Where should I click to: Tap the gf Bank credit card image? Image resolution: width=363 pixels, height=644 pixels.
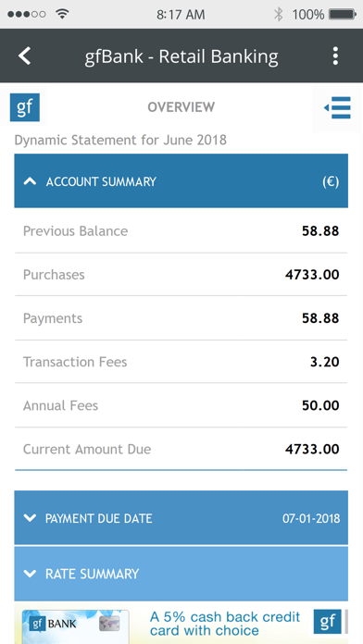click(x=75, y=626)
